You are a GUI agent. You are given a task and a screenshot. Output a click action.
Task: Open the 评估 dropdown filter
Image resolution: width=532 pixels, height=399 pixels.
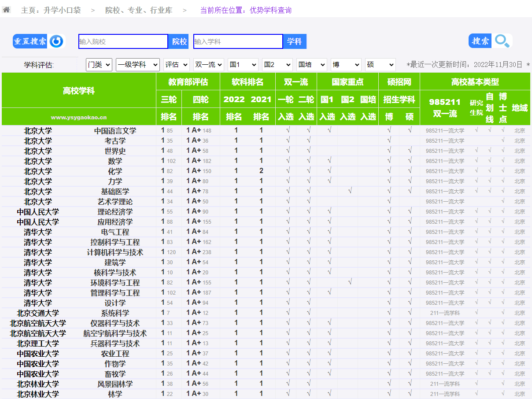[176, 65]
